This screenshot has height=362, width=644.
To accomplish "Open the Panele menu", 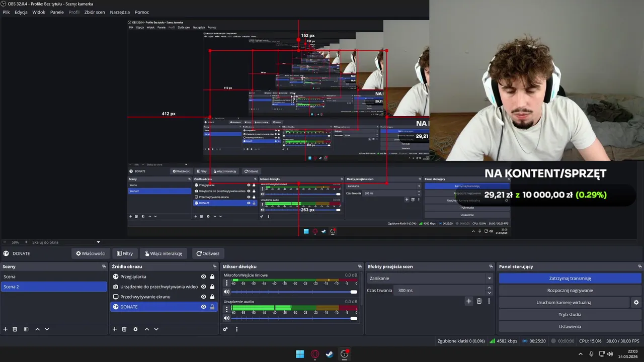I will pos(57,12).
